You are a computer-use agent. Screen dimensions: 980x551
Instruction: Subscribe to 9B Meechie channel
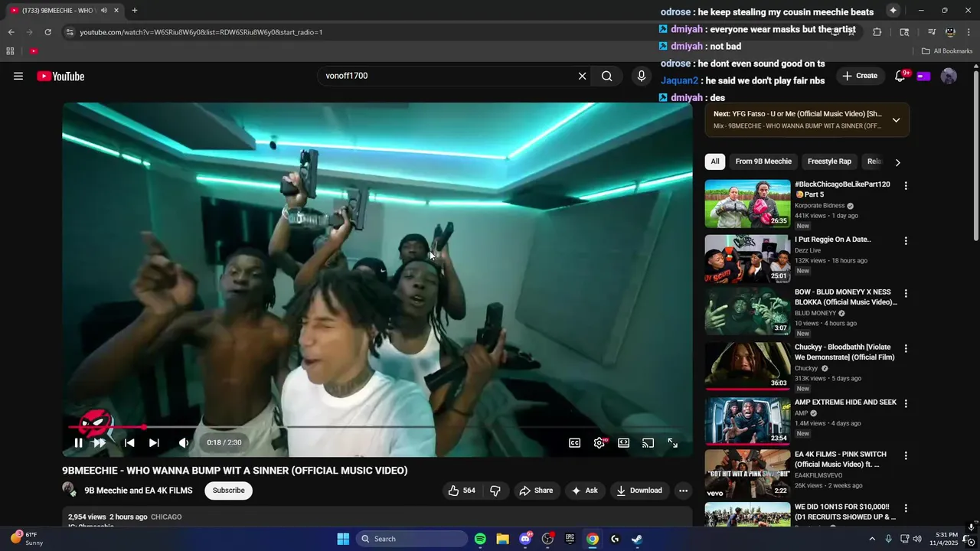pyautogui.click(x=228, y=491)
